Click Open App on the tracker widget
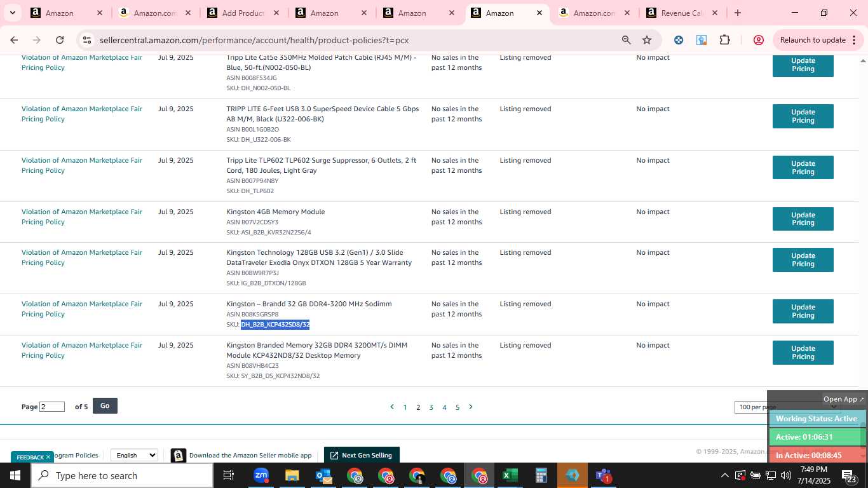 (843, 399)
